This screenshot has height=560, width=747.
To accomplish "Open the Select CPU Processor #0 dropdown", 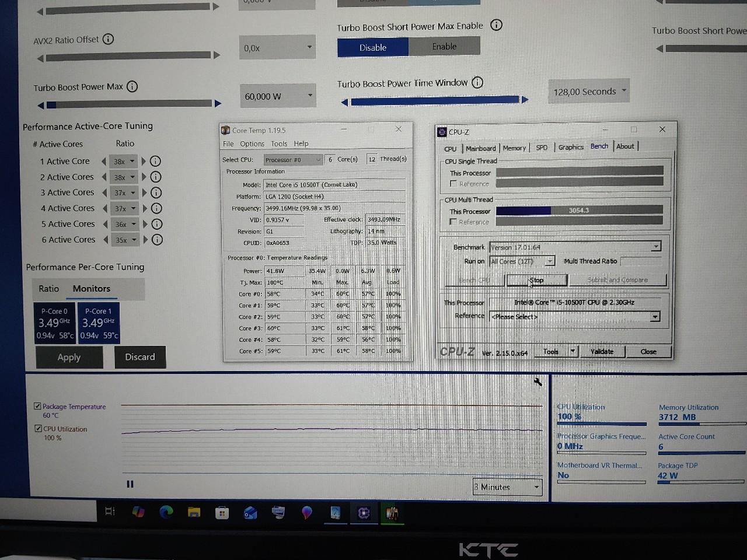I will (293, 160).
